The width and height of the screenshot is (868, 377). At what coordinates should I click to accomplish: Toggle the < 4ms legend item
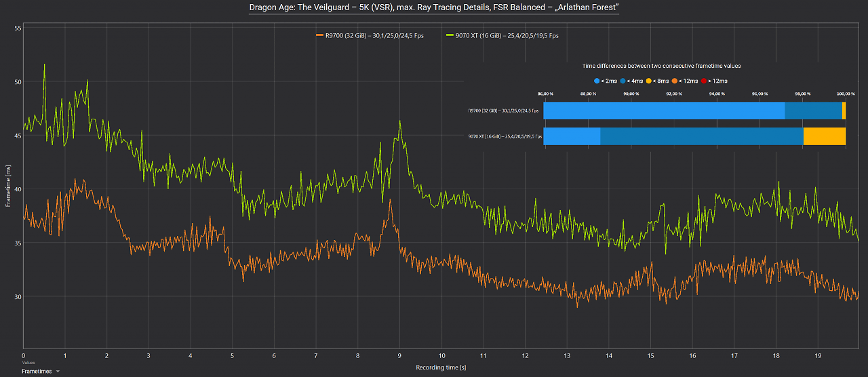pos(632,81)
